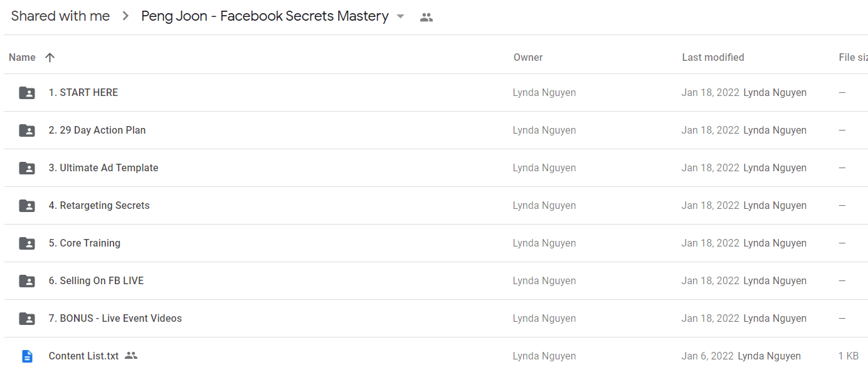Image resolution: width=868 pixels, height=372 pixels.
Task: Click the Peng Joon - Facebook Secrets Mastery breadcrumb
Action: point(265,16)
